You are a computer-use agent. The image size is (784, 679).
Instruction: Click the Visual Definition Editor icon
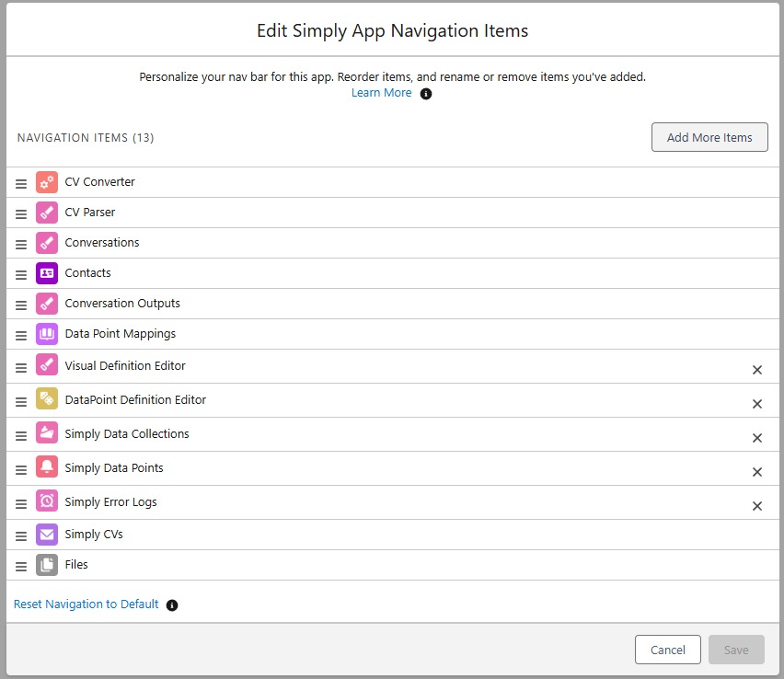point(46,366)
